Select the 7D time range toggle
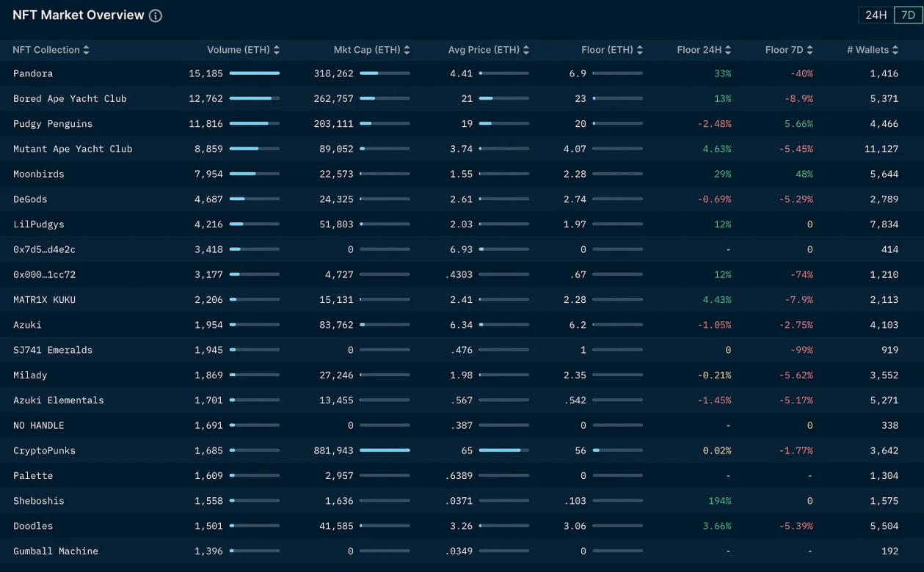The height and width of the screenshot is (572, 924). coord(908,15)
